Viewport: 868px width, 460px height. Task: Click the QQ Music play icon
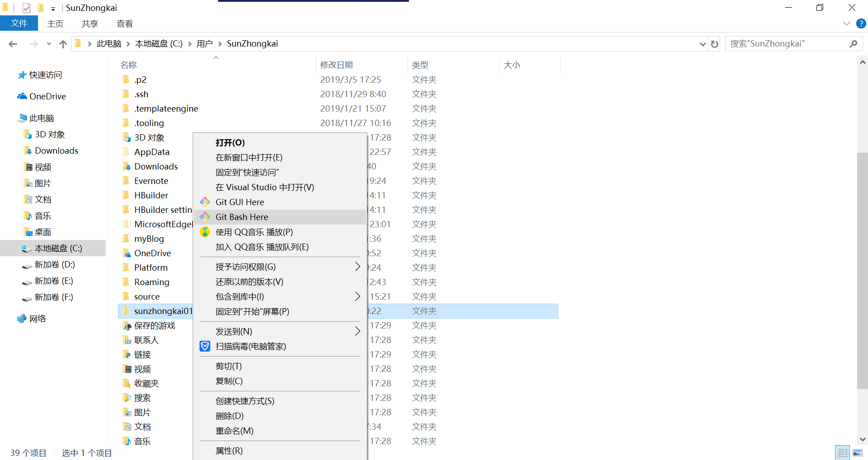pos(205,232)
